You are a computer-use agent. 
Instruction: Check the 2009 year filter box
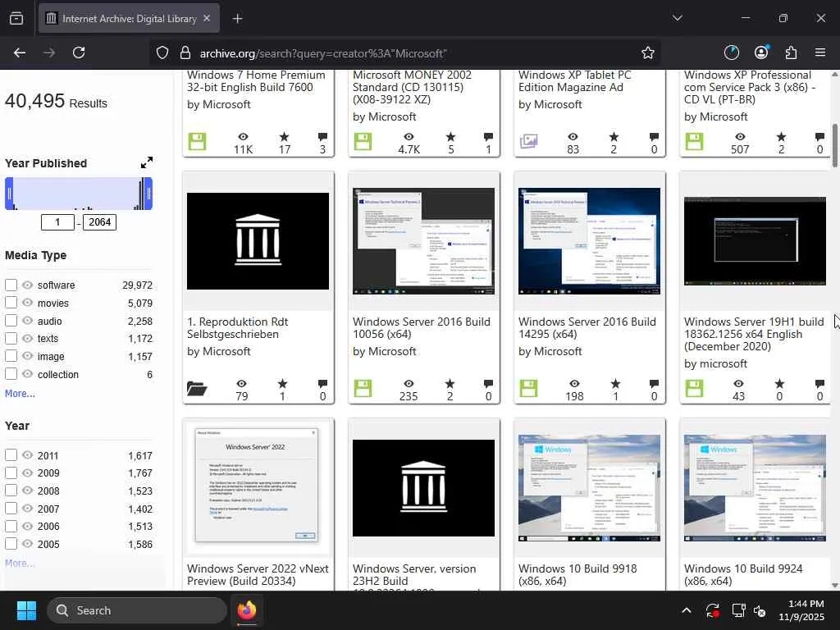click(11, 473)
